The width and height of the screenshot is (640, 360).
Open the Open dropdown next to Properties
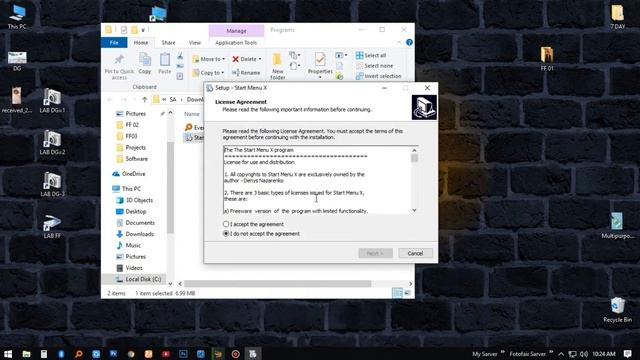pyautogui.click(x=341, y=55)
